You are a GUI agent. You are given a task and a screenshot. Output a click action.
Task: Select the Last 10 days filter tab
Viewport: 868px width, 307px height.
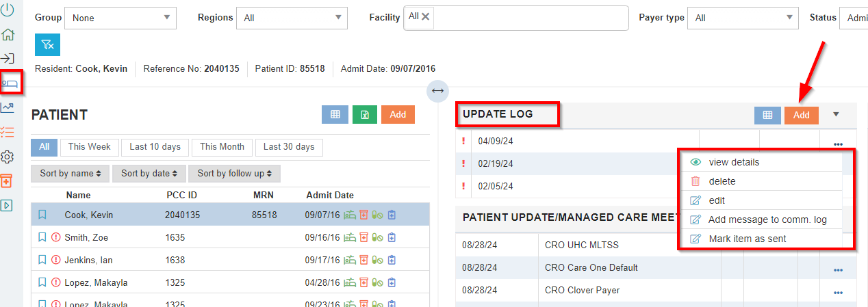point(155,147)
